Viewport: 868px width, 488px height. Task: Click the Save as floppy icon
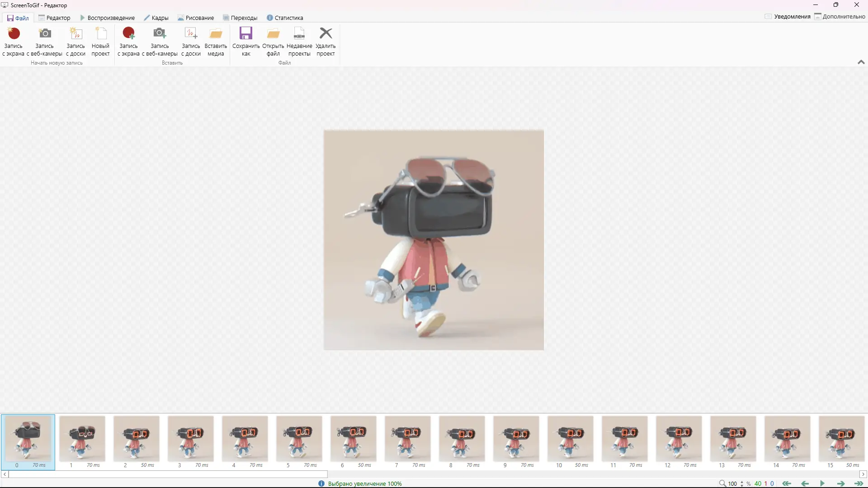245,33
